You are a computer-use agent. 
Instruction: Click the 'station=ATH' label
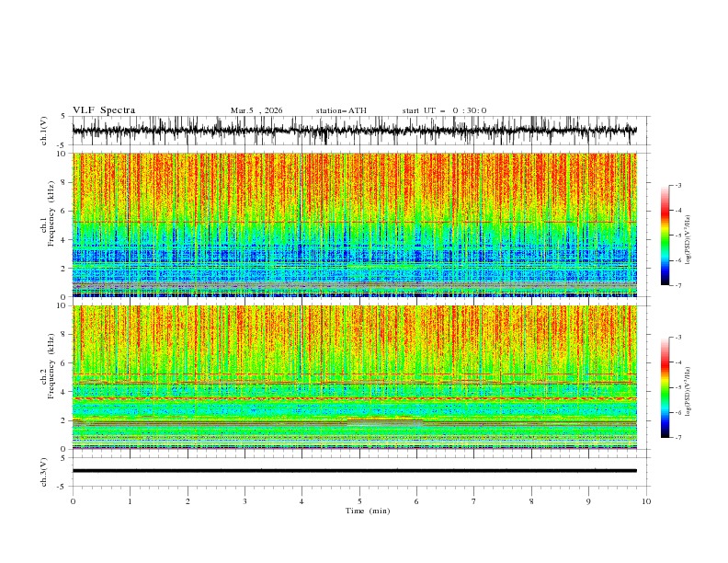pos(341,110)
